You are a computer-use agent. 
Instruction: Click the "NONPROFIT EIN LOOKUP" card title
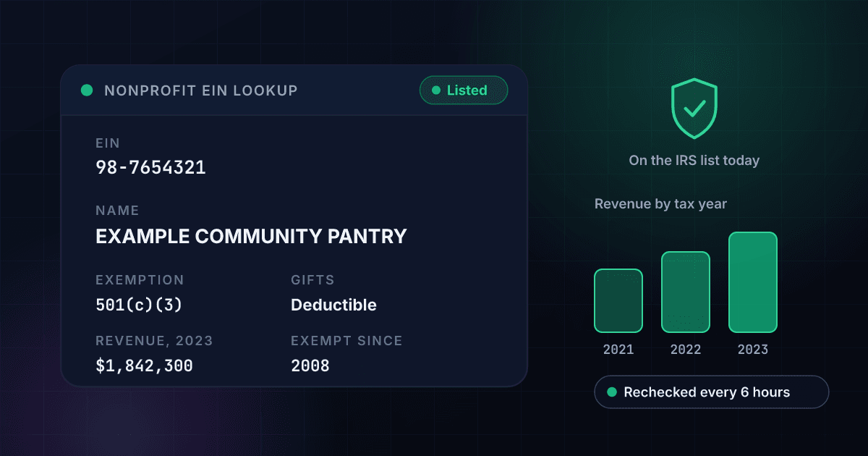(x=201, y=90)
